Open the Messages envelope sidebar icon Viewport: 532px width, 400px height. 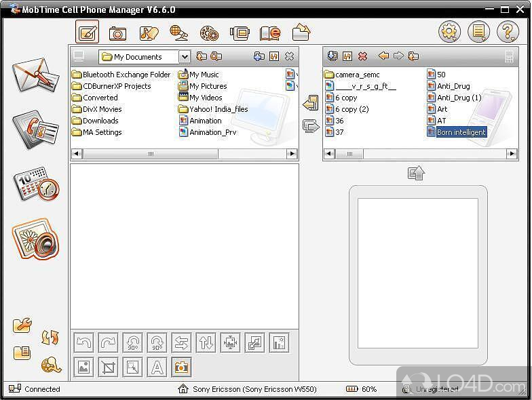pos(35,75)
